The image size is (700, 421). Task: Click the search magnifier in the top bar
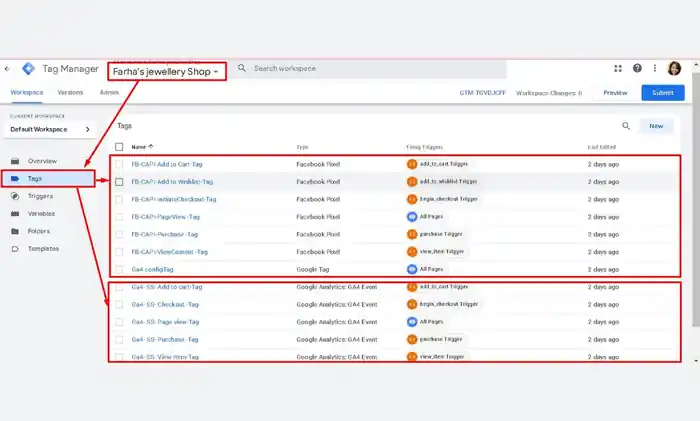242,68
